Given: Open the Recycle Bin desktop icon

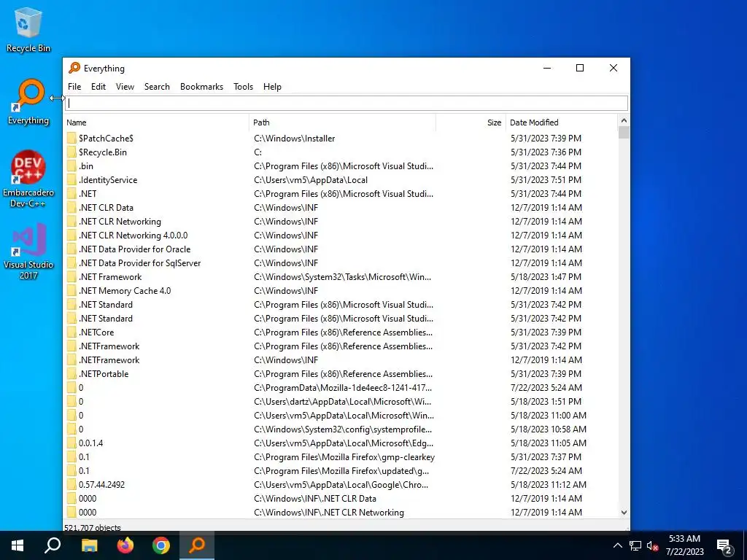Looking at the screenshot, I should point(28,29).
